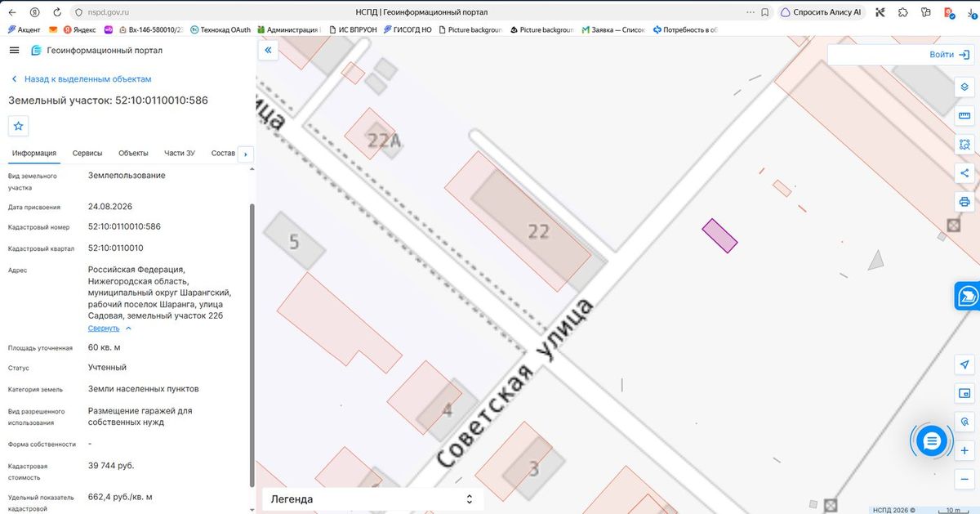Collapse the address with Свернуть link
Screen dimensions: 980x514
click(x=104, y=328)
